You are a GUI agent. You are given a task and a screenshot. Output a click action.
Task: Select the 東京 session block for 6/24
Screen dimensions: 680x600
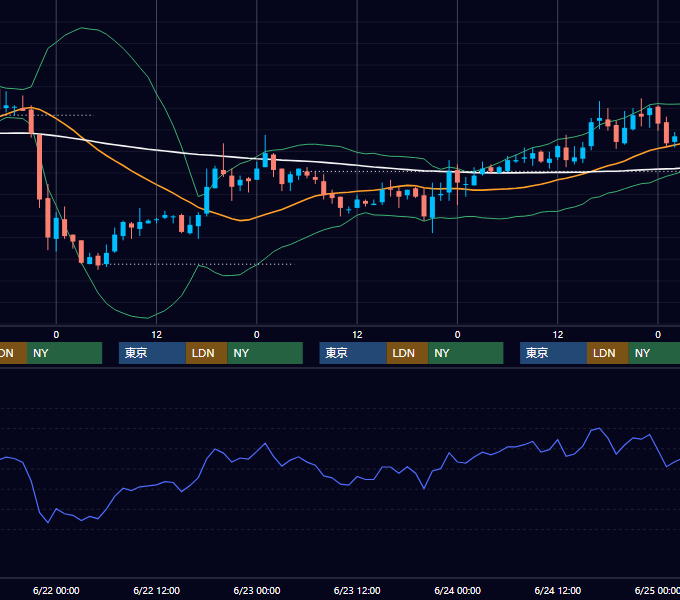point(553,353)
